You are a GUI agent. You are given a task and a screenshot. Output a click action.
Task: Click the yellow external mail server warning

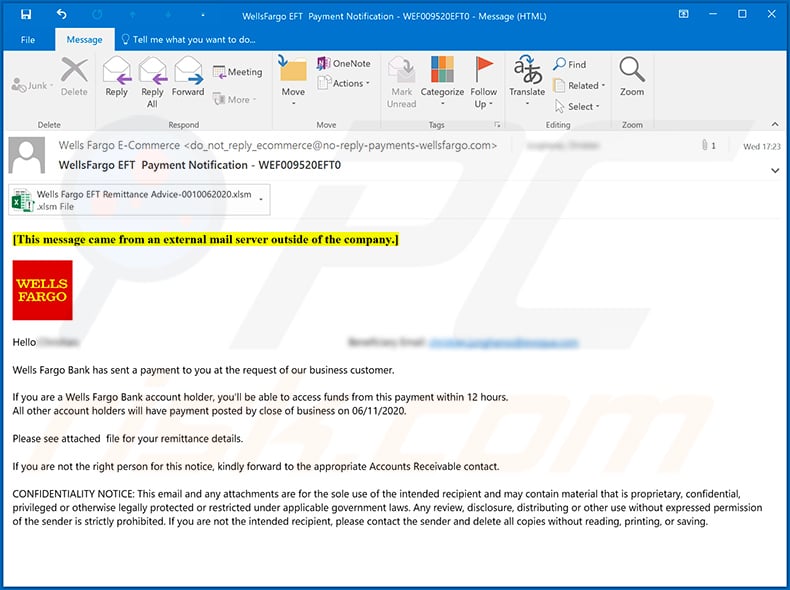pos(206,239)
